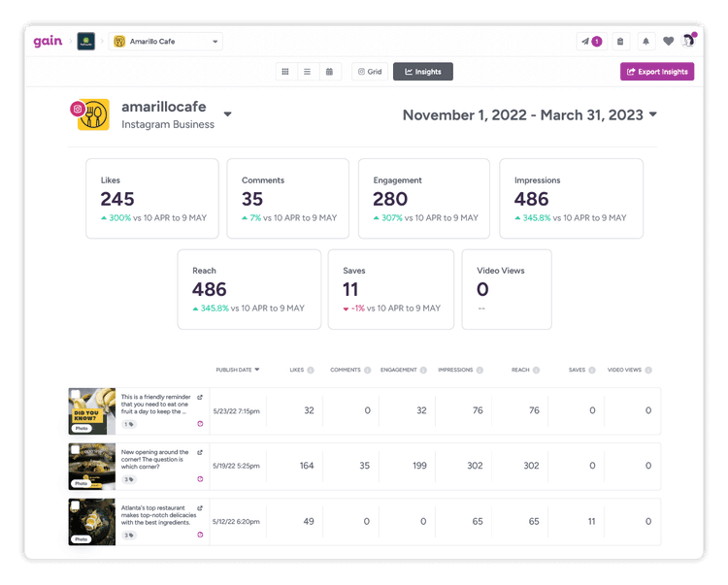The image size is (728, 585).
Task: Open the user profile avatar
Action: coord(688,41)
